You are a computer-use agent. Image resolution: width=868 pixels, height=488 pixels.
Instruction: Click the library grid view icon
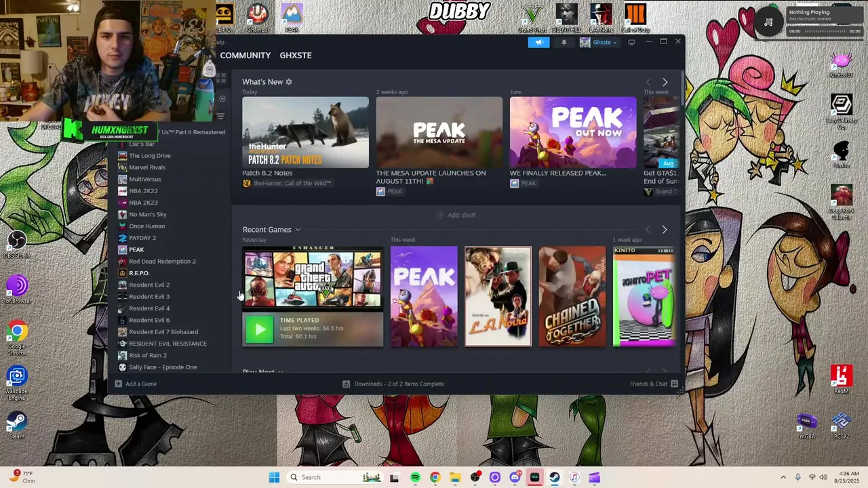click(221, 79)
